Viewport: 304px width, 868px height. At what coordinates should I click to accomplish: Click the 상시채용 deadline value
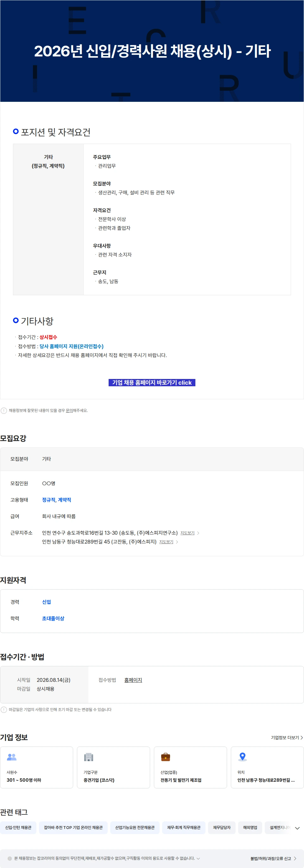pyautogui.click(x=45, y=689)
